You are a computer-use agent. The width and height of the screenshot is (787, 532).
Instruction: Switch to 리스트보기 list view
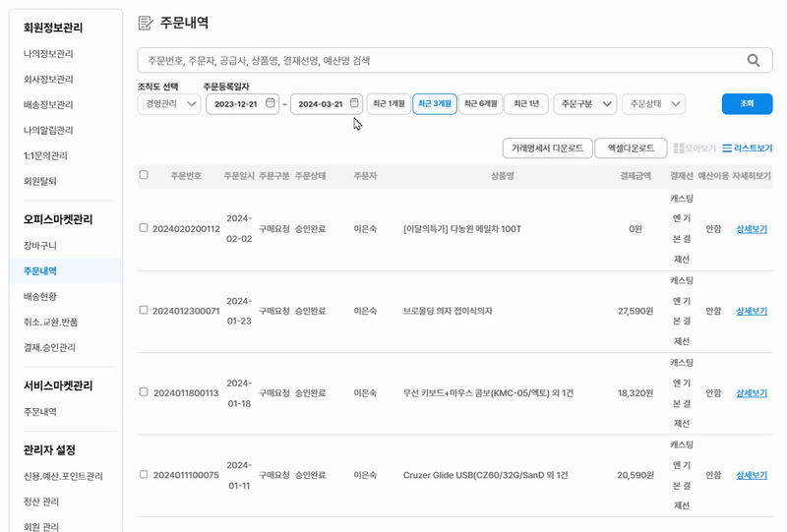tap(747, 148)
